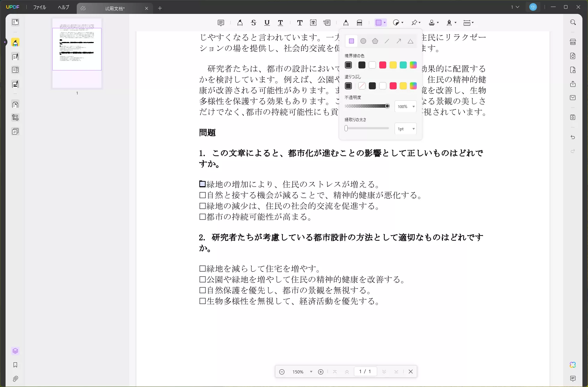
Task: Open the search magnifier
Action: coord(573,22)
